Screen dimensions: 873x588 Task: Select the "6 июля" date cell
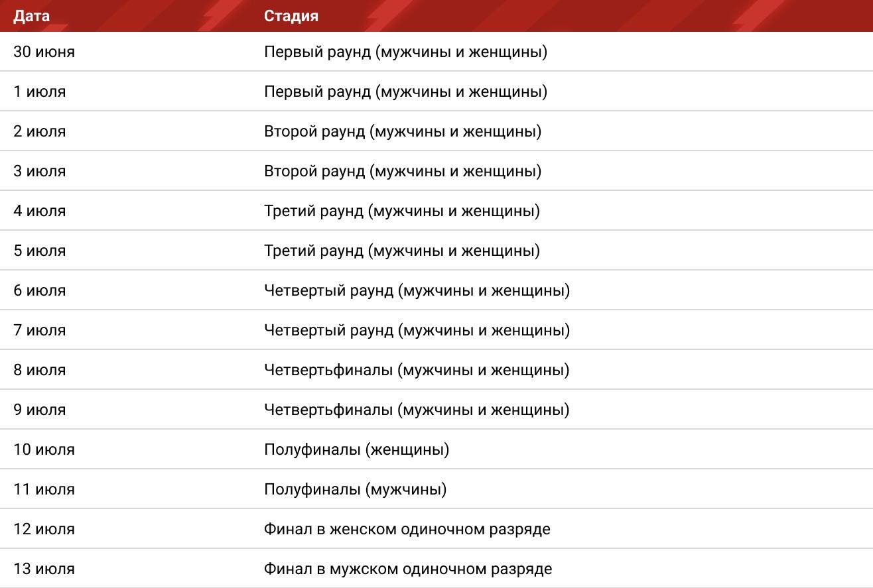[40, 290]
